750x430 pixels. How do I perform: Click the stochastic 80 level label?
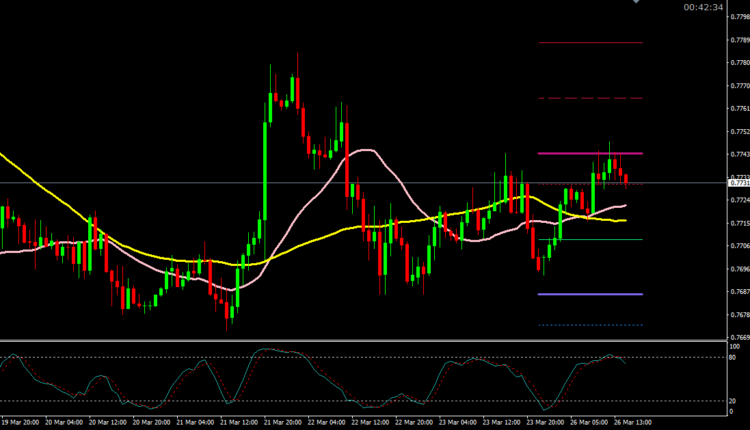coord(736,358)
